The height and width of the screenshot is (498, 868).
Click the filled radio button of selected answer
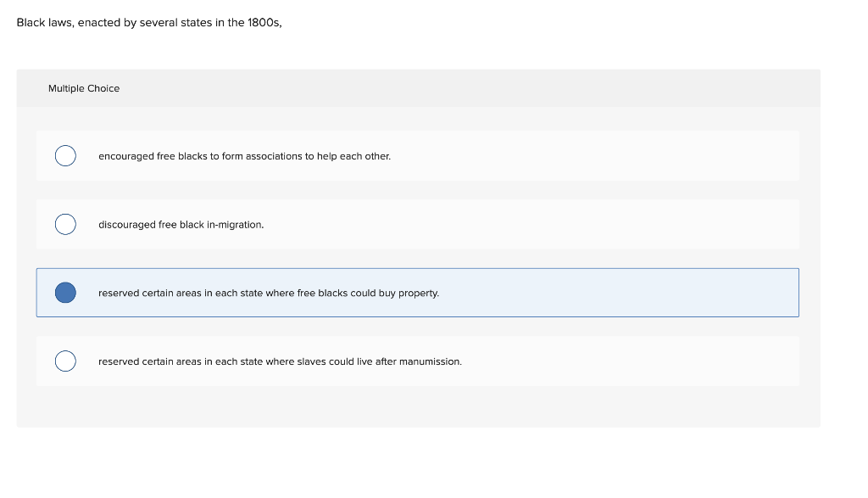pos(65,293)
